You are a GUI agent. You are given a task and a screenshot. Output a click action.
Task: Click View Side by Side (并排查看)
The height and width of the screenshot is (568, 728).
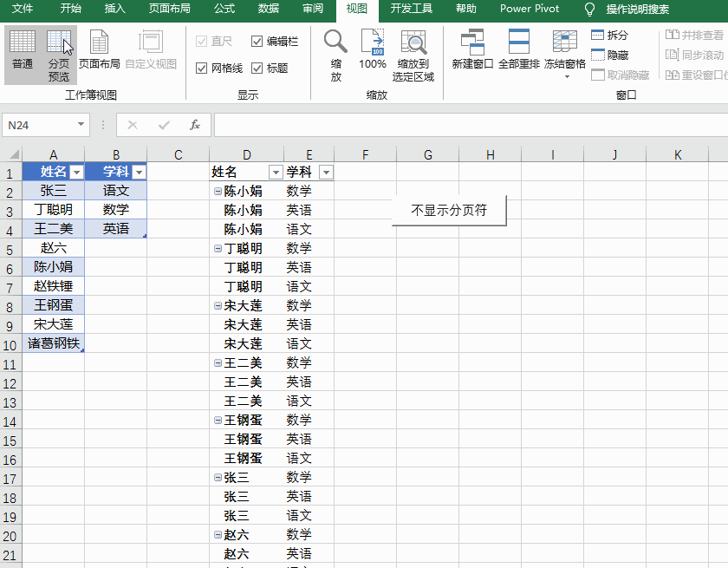(694, 35)
